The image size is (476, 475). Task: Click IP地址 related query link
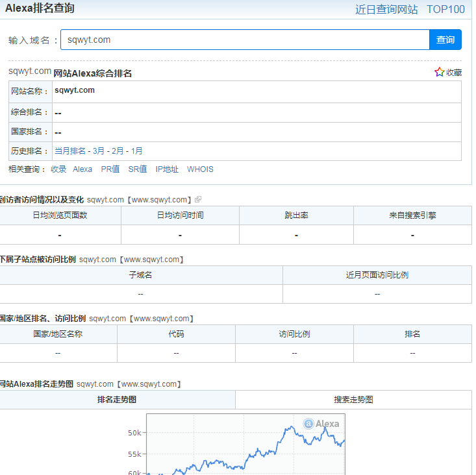tap(167, 169)
